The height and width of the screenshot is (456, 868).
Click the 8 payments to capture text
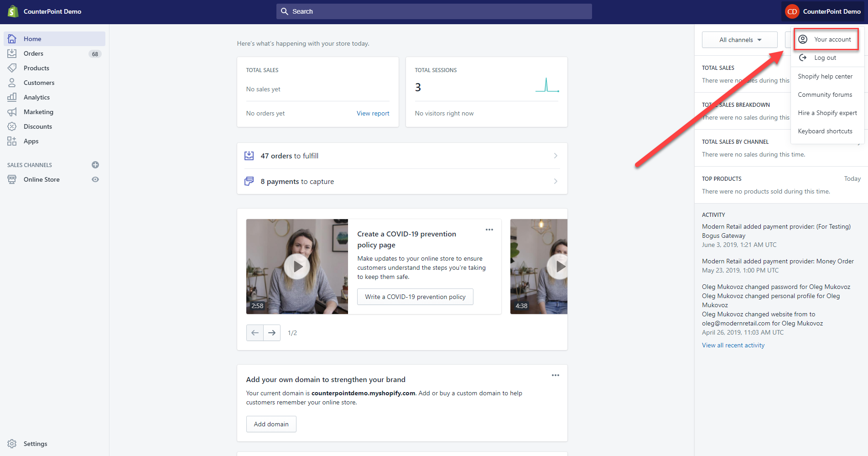pos(297,181)
